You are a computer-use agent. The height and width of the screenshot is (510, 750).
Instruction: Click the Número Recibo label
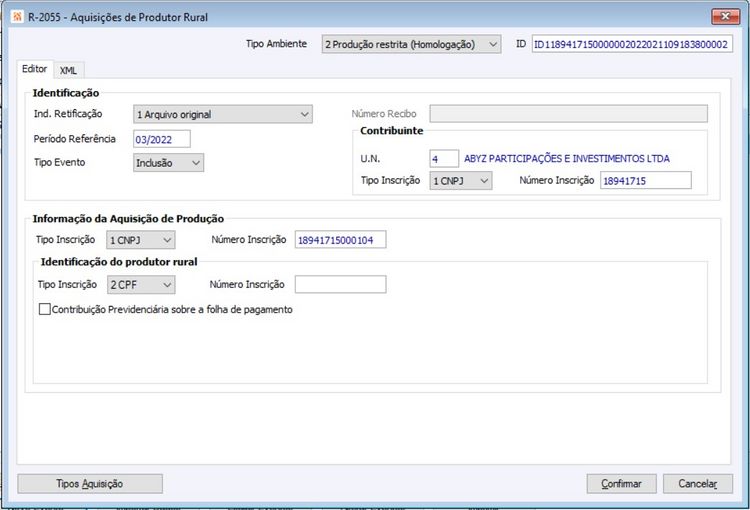click(x=384, y=114)
